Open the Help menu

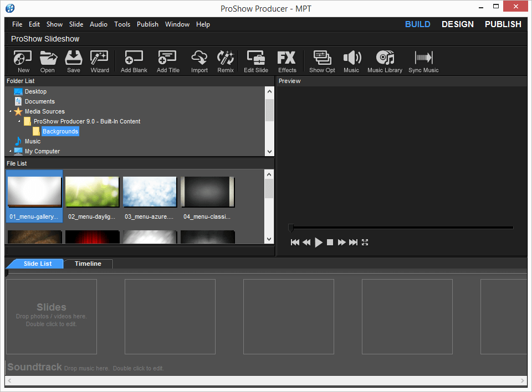click(x=203, y=24)
